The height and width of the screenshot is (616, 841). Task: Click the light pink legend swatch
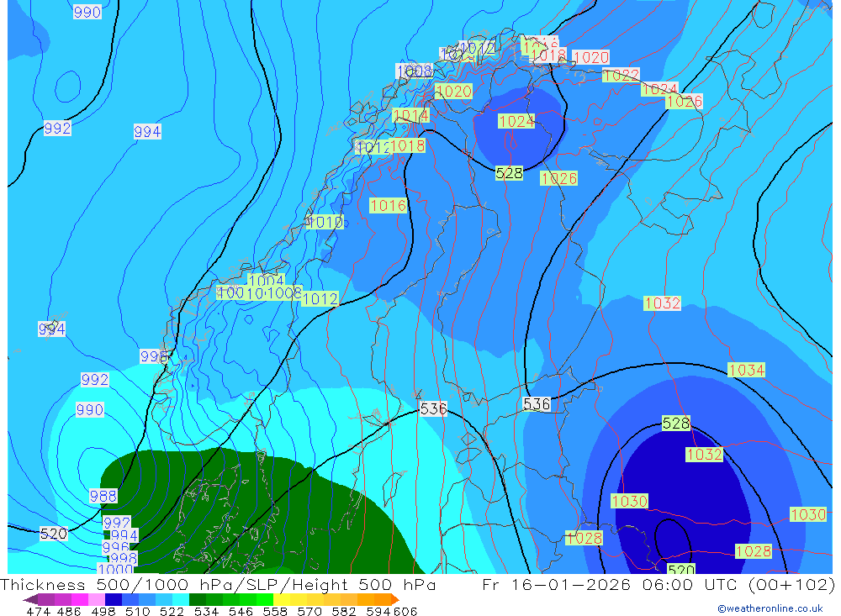[97, 599]
